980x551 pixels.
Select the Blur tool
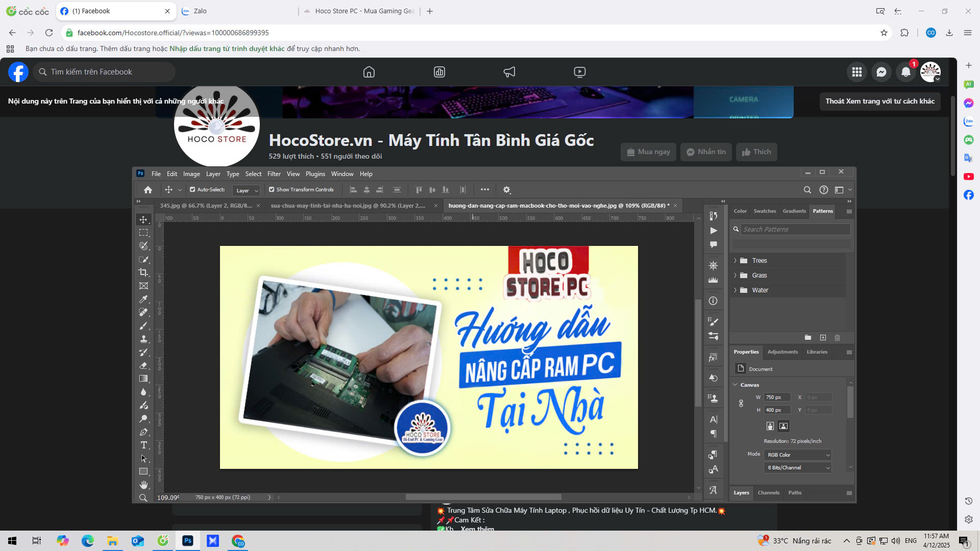tap(143, 392)
